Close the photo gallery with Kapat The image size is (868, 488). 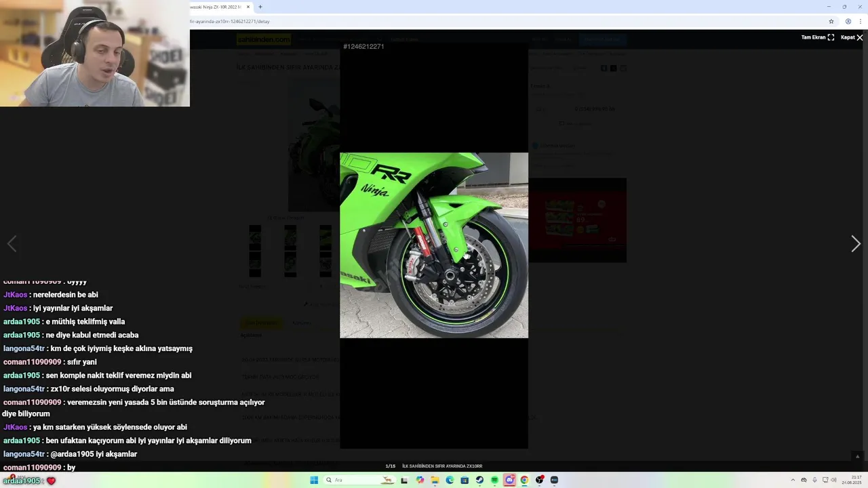point(852,37)
